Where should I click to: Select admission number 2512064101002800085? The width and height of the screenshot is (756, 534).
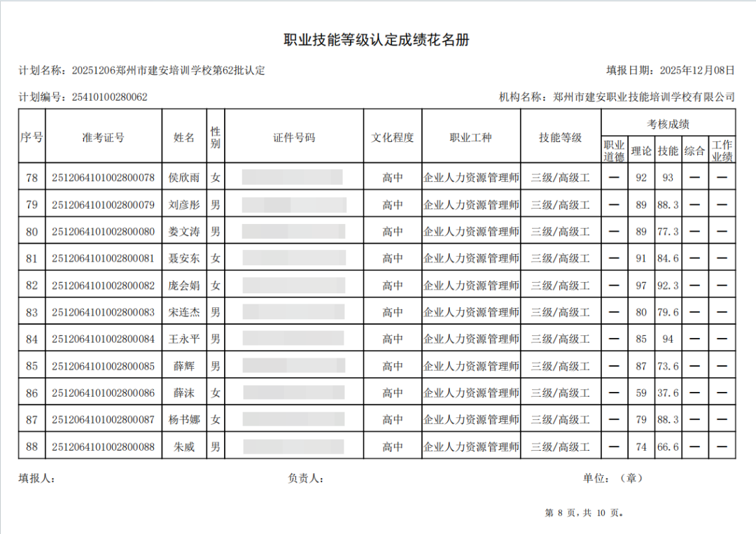103,366
